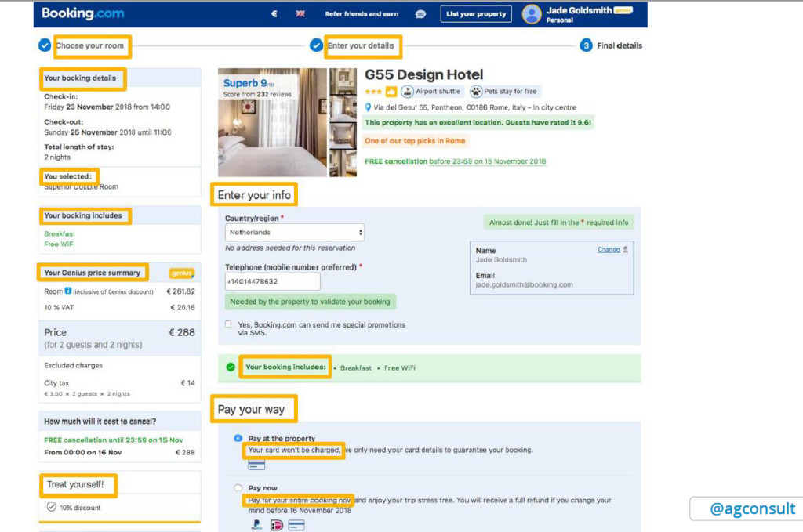The height and width of the screenshot is (532, 803).
Task: Click Refer friends and earn
Action: [362, 14]
